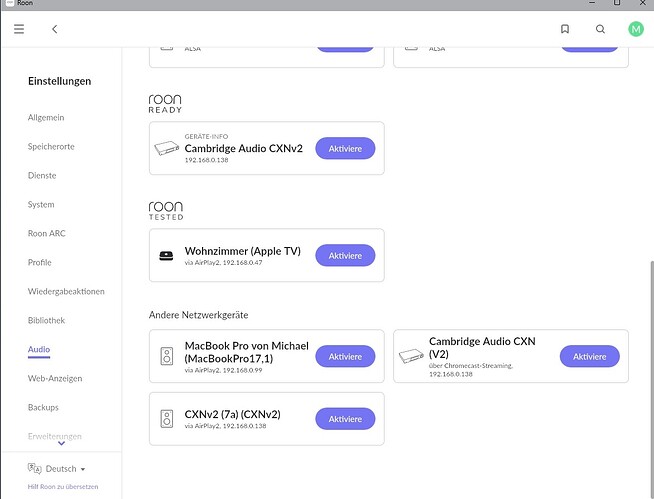Activate Wohnzimmer (Apple TV) via AirPlay2
The width and height of the screenshot is (654, 499).
[345, 255]
